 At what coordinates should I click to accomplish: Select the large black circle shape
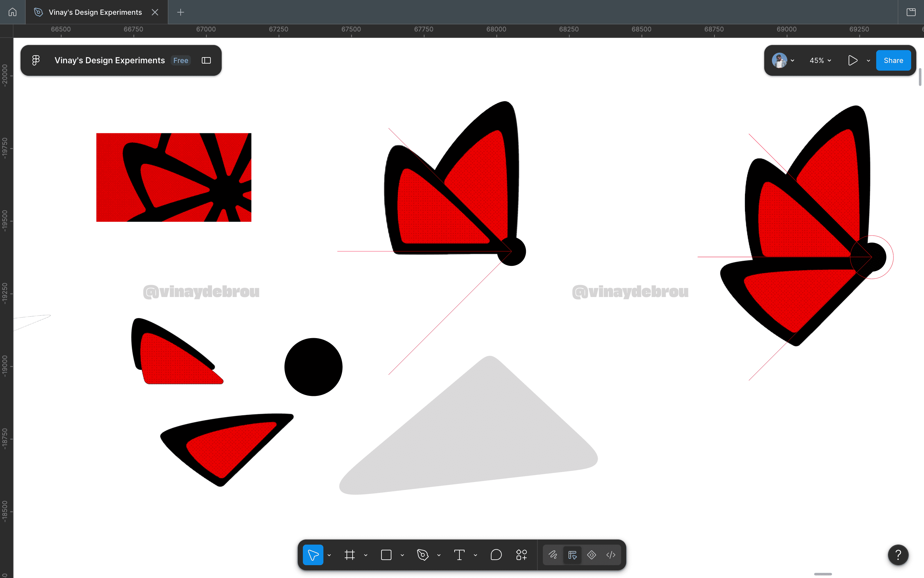click(313, 367)
